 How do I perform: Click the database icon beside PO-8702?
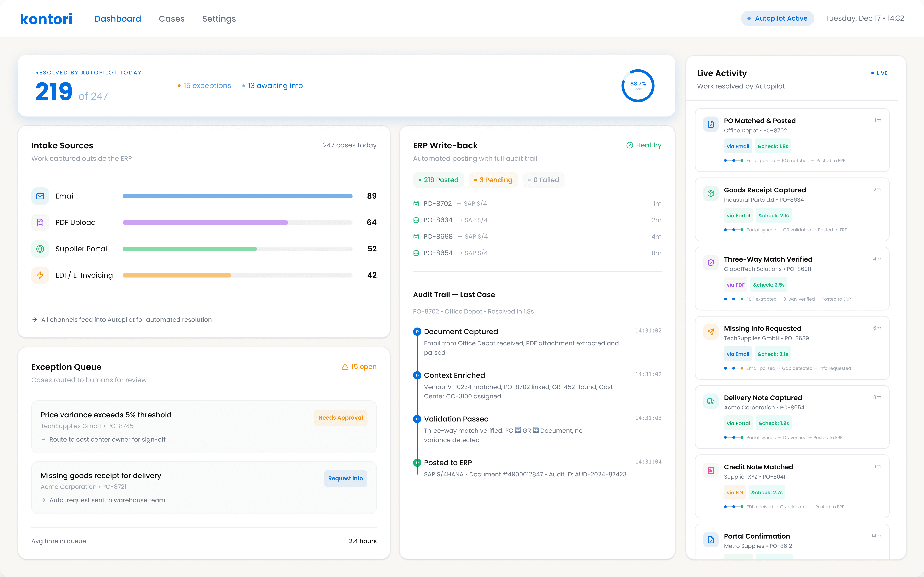coord(416,203)
